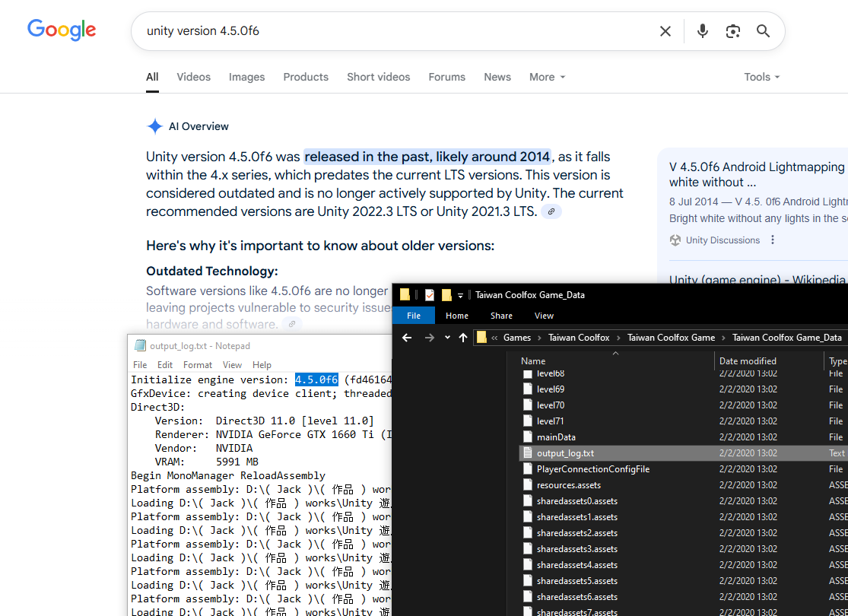Screen dimensions: 848x616
Task: Clear the Google search query with the X
Action: point(665,31)
